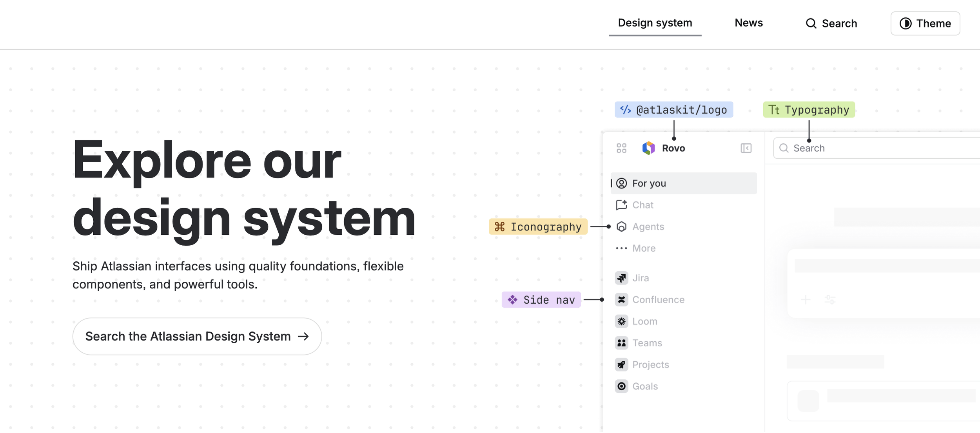
Task: Click the Jira app icon
Action: click(x=621, y=278)
